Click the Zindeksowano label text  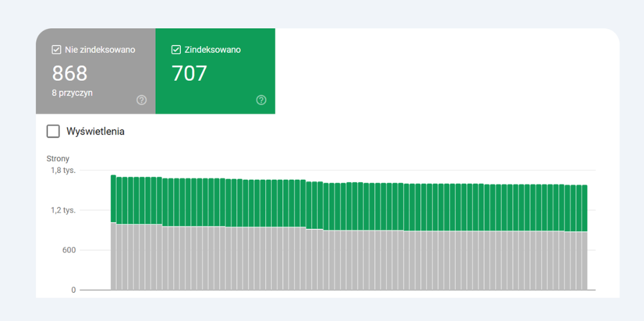click(x=212, y=49)
